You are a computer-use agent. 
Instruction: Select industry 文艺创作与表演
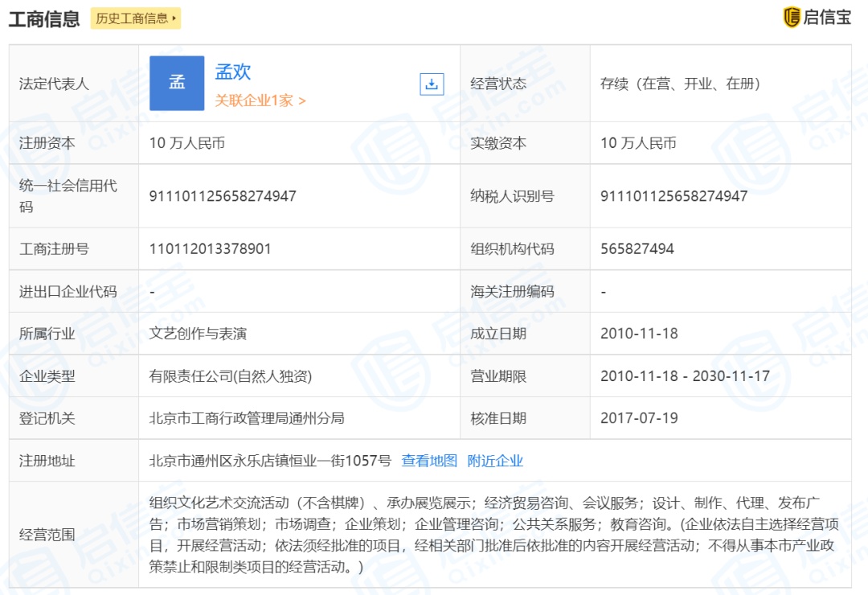coord(198,334)
